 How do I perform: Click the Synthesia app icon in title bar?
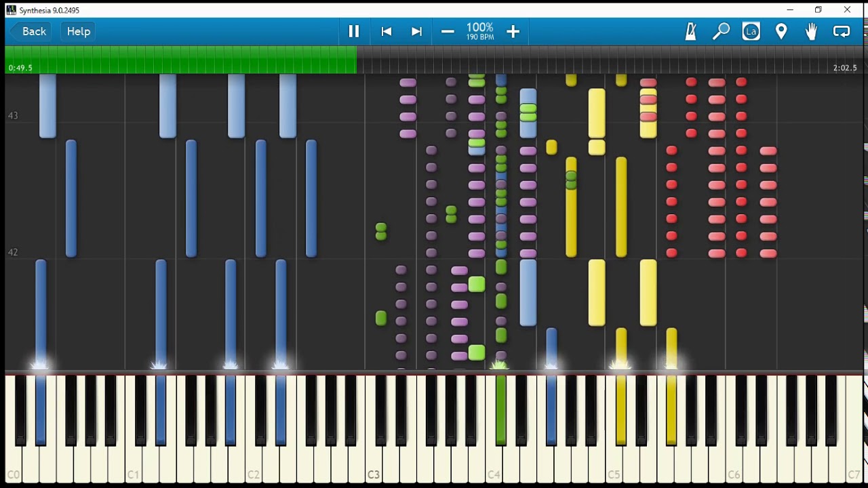coord(11,10)
